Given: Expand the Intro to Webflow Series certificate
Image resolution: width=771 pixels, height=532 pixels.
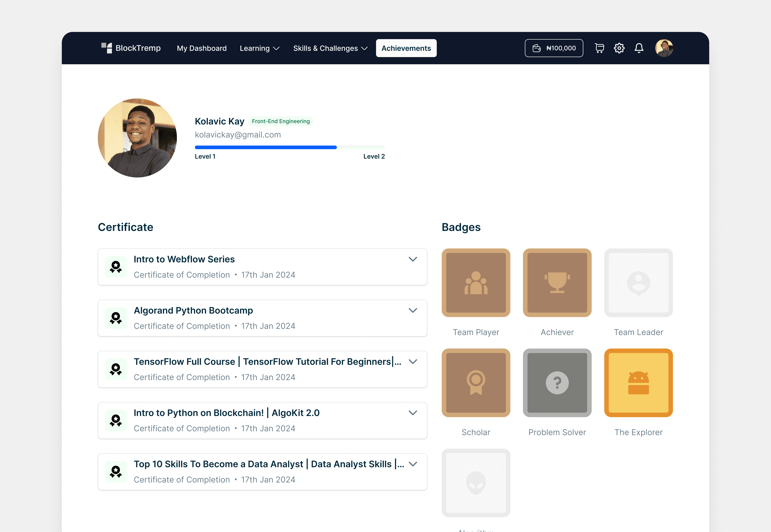Looking at the screenshot, I should (413, 259).
